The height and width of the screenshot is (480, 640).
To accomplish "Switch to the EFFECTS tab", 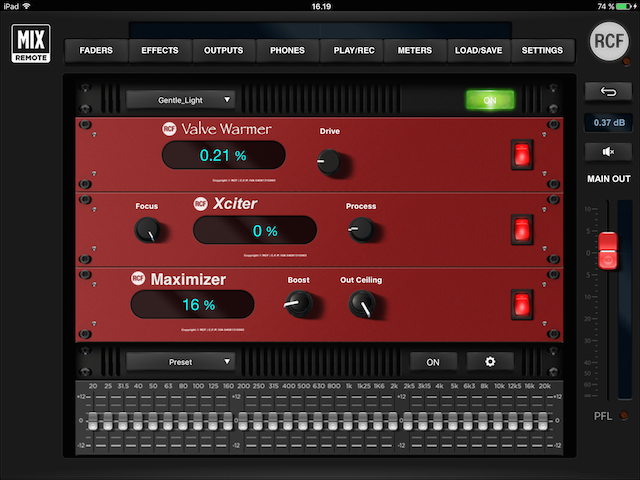I will click(160, 51).
